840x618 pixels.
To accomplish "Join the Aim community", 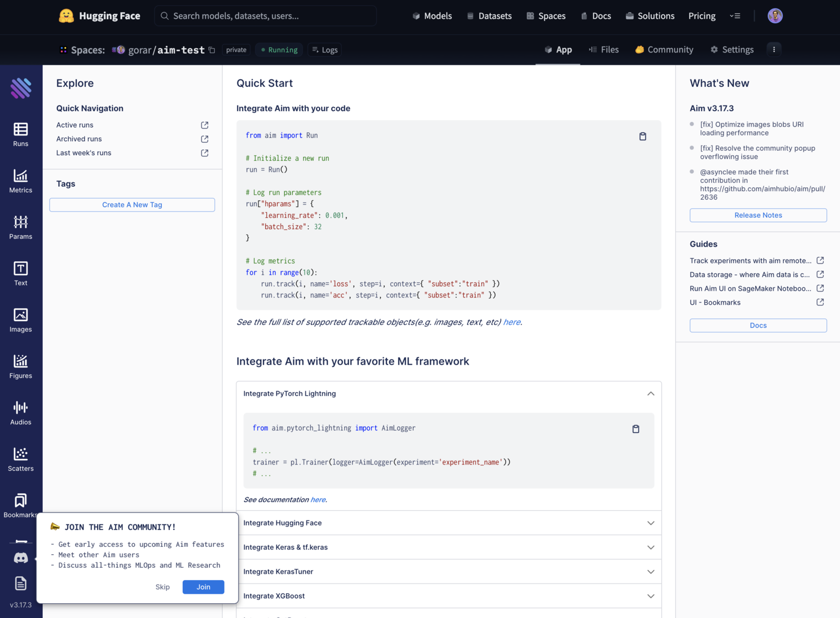I will click(203, 587).
